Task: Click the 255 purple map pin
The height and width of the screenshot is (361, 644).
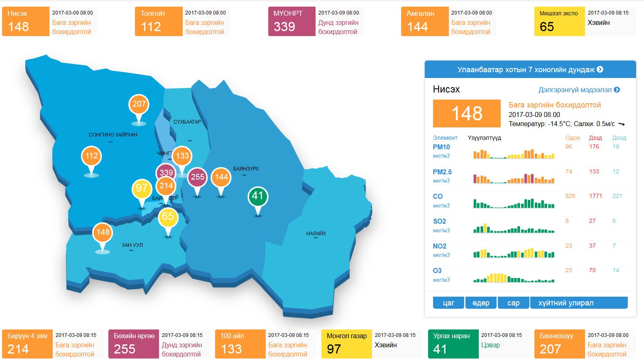Action: coord(198,177)
